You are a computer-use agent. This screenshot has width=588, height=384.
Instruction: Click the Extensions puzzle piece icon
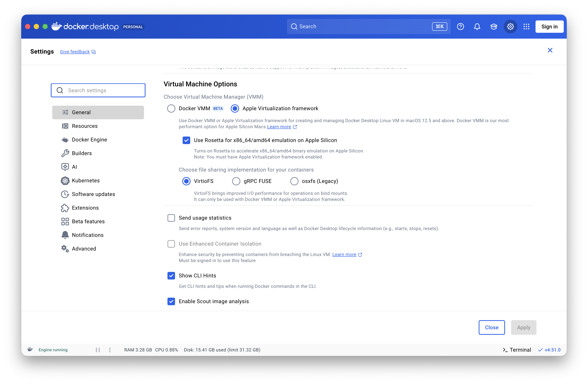coord(65,208)
